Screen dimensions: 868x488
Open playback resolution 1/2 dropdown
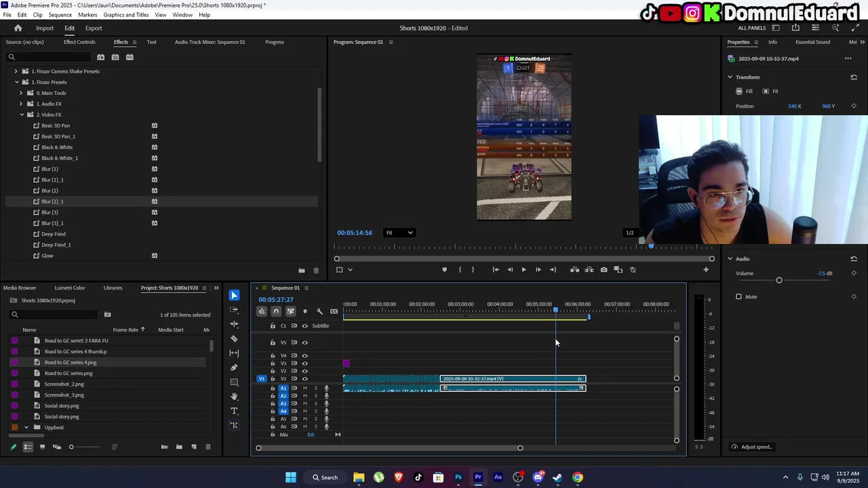(629, 232)
